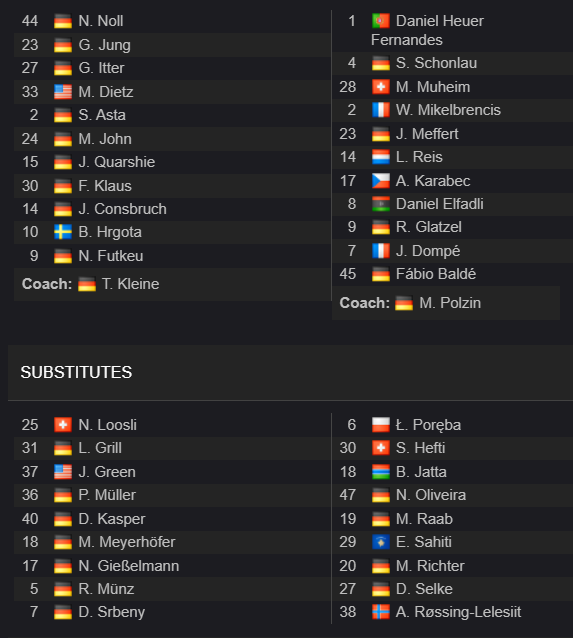Image resolution: width=573 pixels, height=638 pixels.
Task: Click jersey number 44 beside N. Noll
Action: (30, 21)
